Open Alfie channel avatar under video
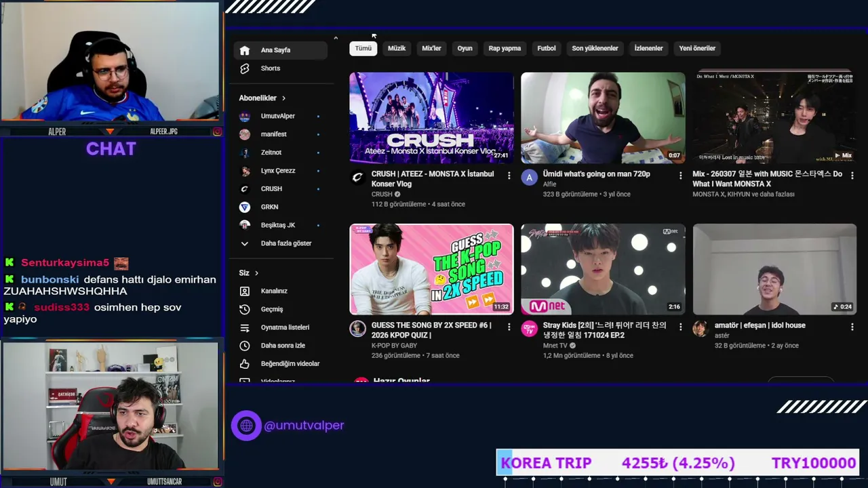 point(529,178)
